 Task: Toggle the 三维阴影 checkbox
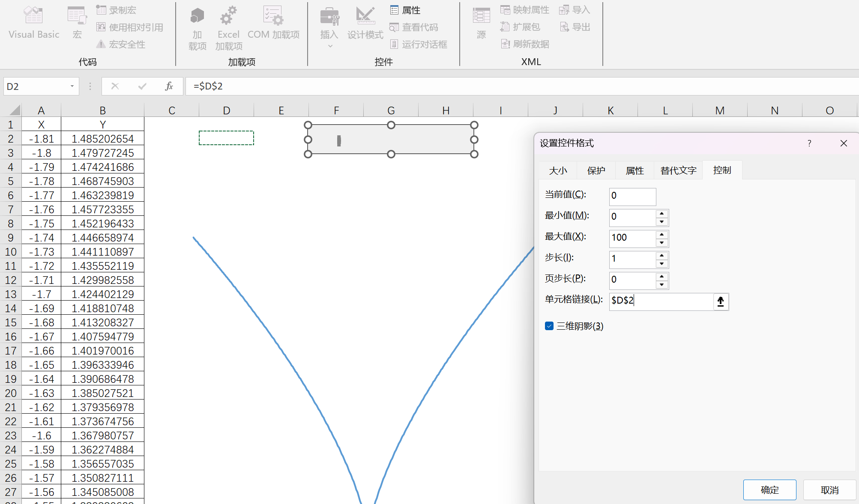[x=549, y=326]
